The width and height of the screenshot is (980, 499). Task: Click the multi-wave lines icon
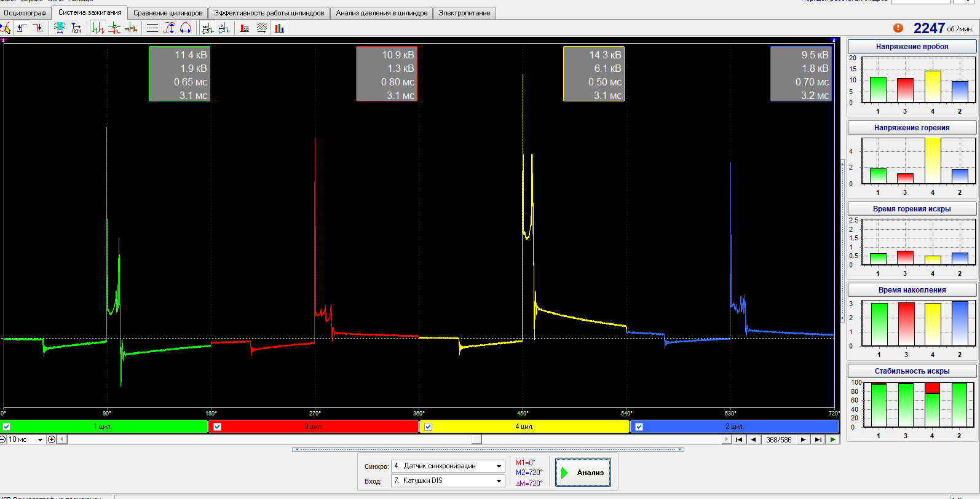coord(262,28)
